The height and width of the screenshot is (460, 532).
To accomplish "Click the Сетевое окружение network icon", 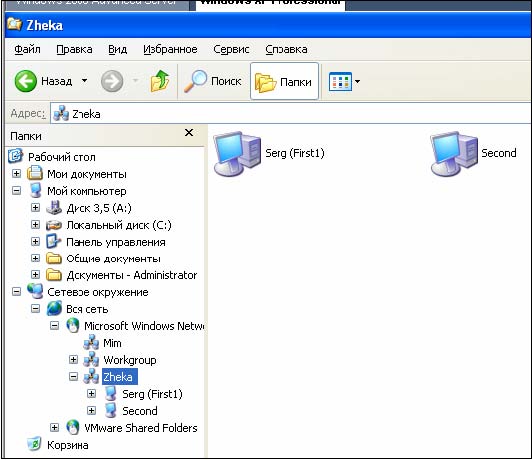I will (35, 291).
